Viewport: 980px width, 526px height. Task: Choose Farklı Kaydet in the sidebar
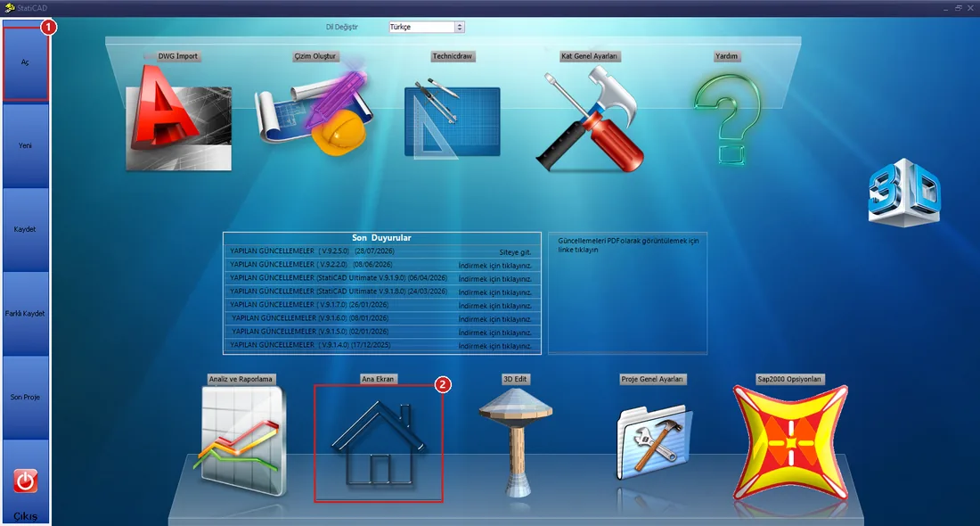coord(25,313)
